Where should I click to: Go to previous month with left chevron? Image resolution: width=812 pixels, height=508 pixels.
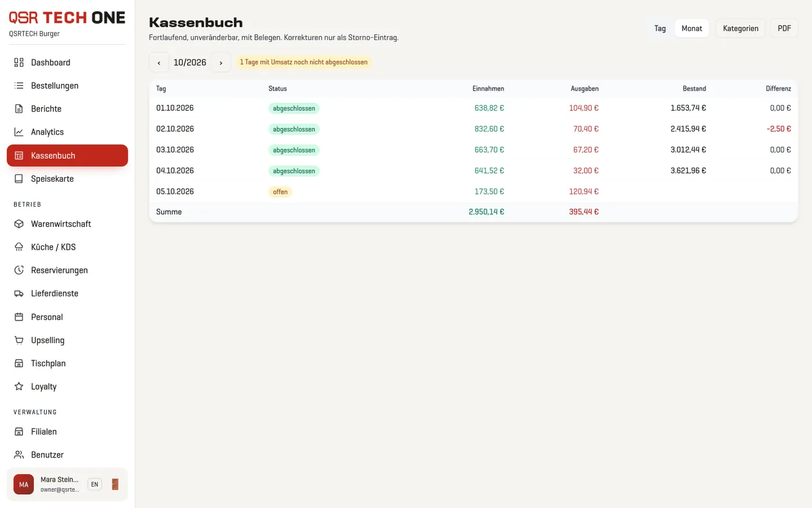(x=159, y=63)
